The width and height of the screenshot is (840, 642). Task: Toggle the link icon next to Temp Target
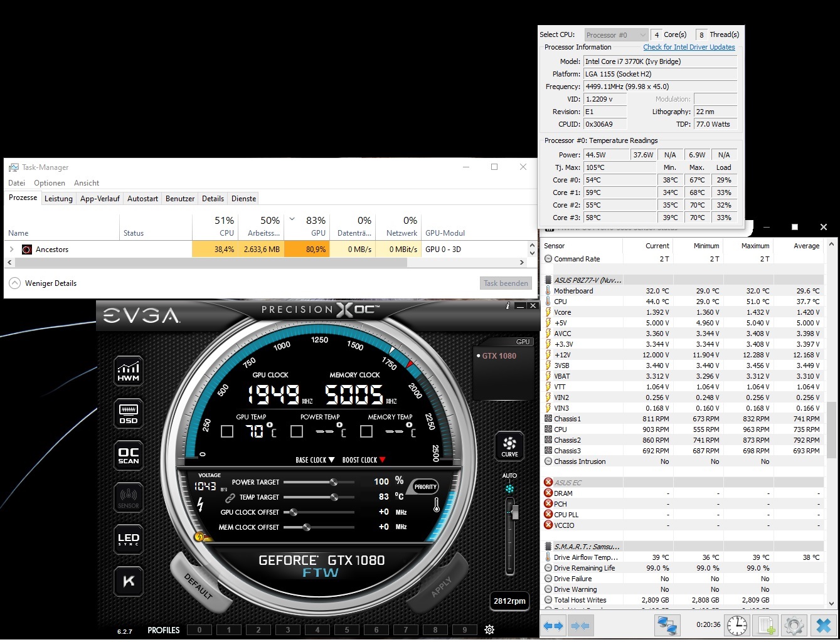coord(230,498)
